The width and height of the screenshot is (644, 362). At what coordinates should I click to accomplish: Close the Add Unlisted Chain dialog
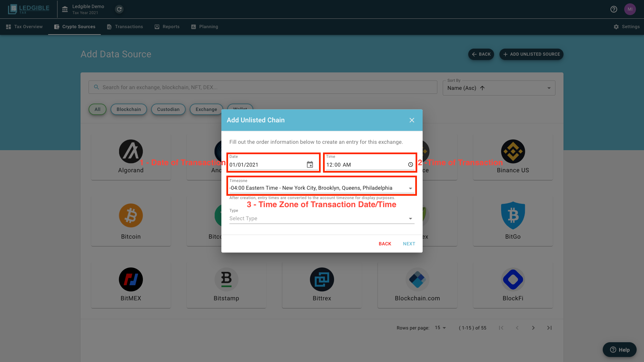coord(412,120)
